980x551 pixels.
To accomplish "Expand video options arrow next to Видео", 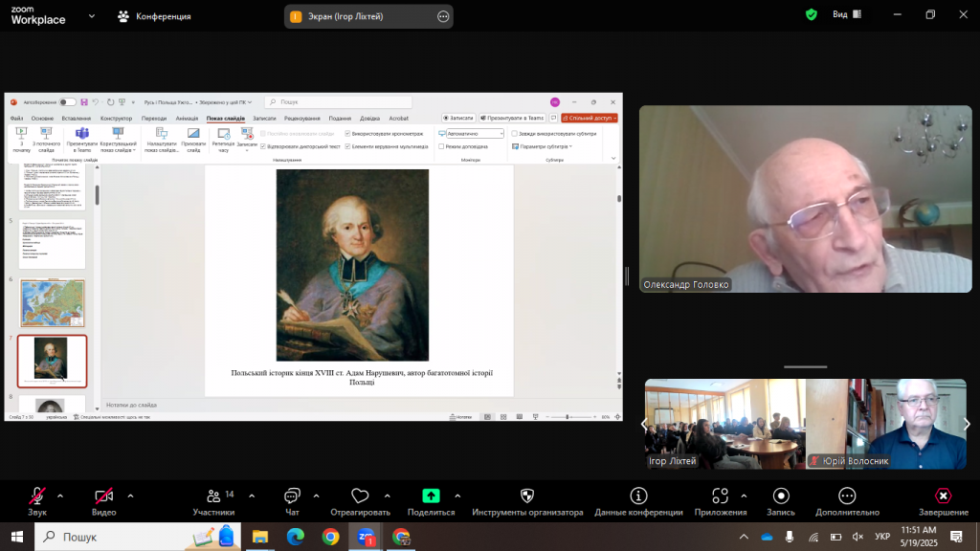I will (130, 496).
